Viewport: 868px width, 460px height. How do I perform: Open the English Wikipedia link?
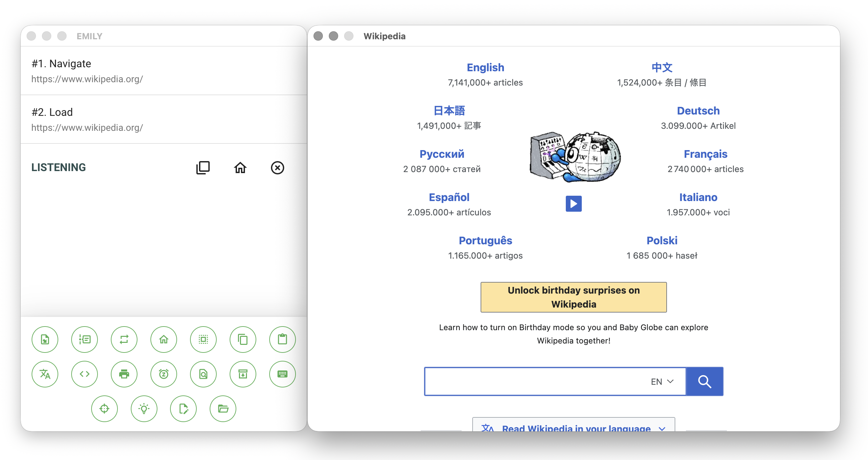(485, 67)
